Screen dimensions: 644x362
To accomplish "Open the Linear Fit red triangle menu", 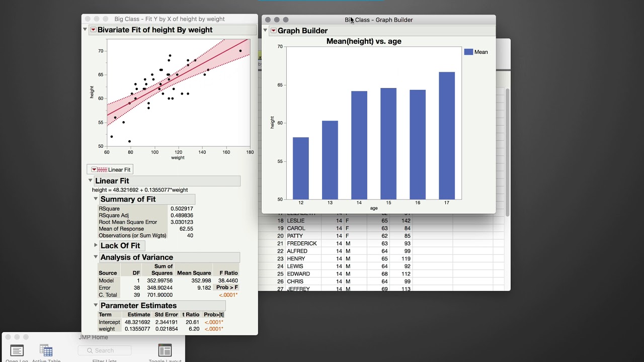I will (x=94, y=169).
